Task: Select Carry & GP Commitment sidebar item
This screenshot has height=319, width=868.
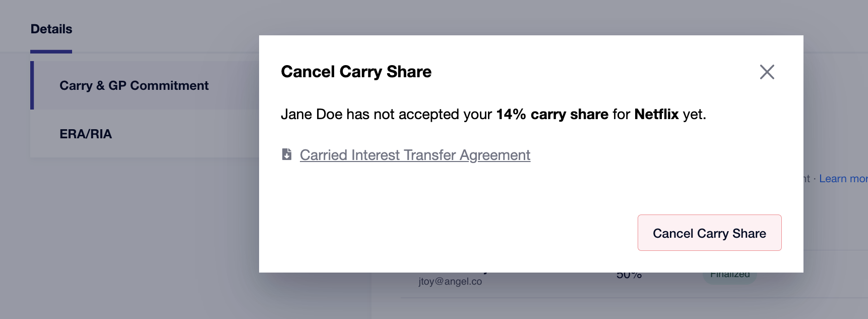Action: 145,85
